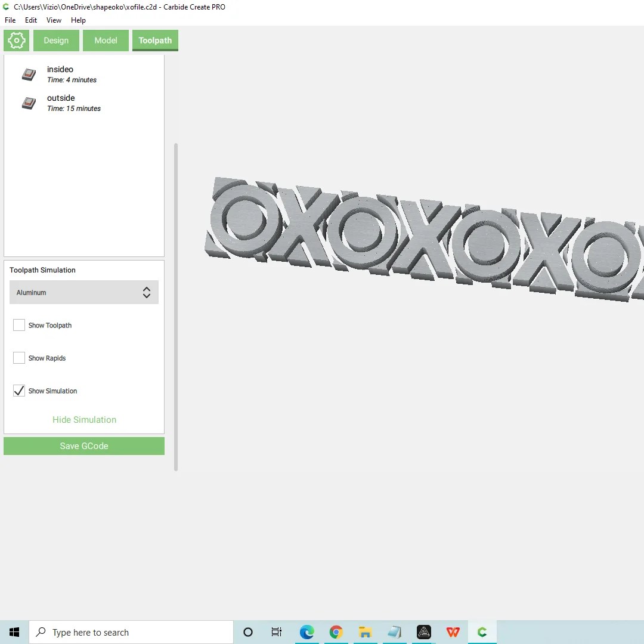Switch to Carbide Create taskbar icon

pyautogui.click(x=482, y=632)
